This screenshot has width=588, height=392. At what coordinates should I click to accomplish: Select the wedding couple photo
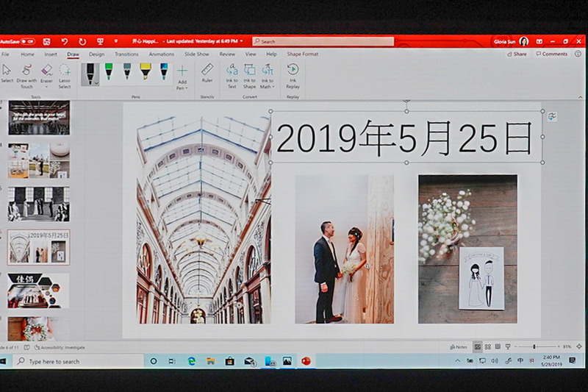pyautogui.click(x=344, y=249)
